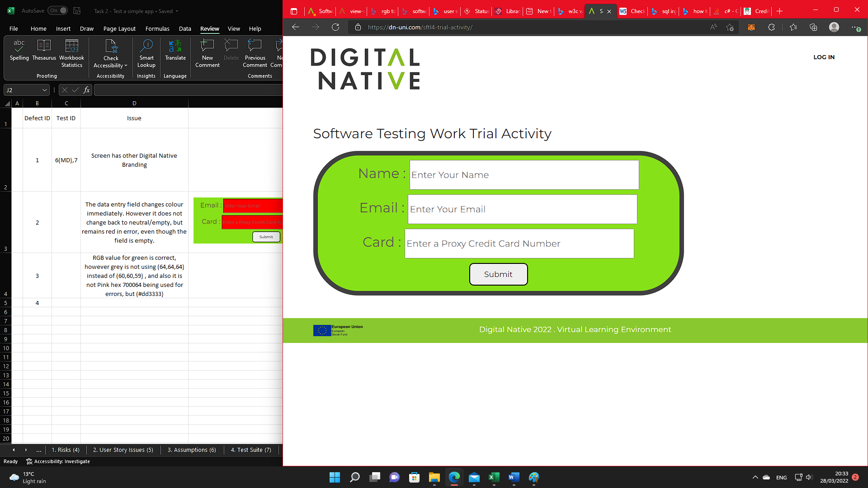Switch to the 'sql inj' browser tab
The width and height of the screenshot is (868, 488).
[x=664, y=11]
